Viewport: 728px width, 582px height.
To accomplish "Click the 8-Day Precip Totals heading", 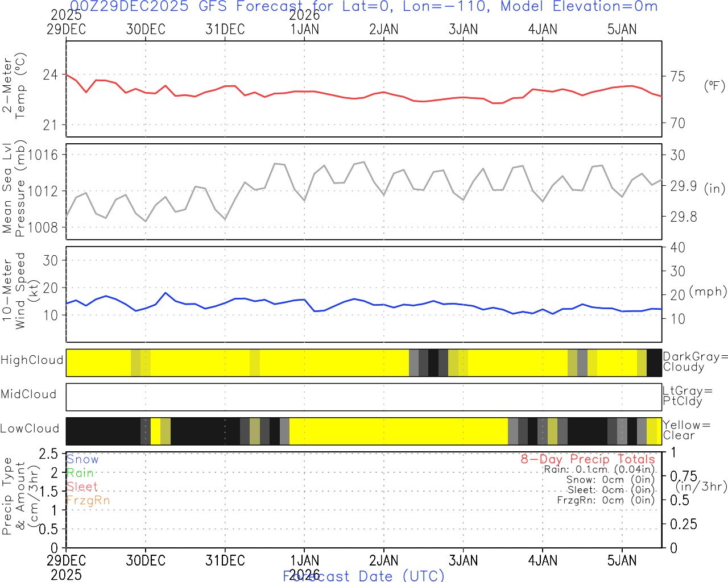I will tap(588, 459).
